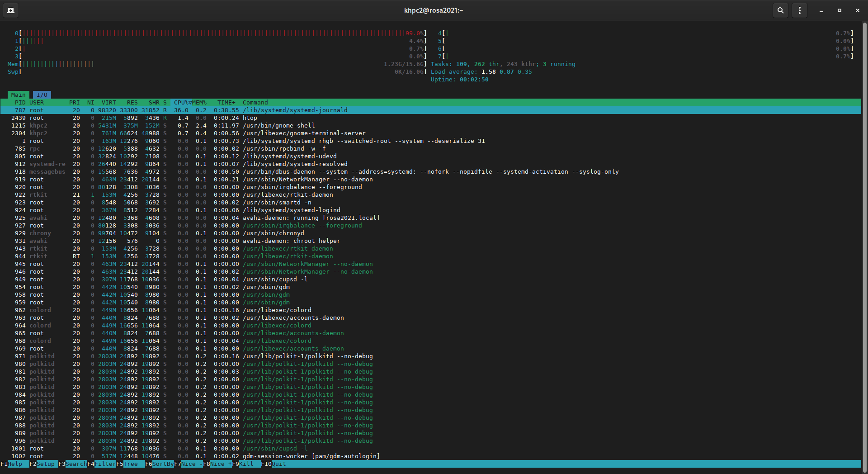Sort by the CPU% column header

181,103
